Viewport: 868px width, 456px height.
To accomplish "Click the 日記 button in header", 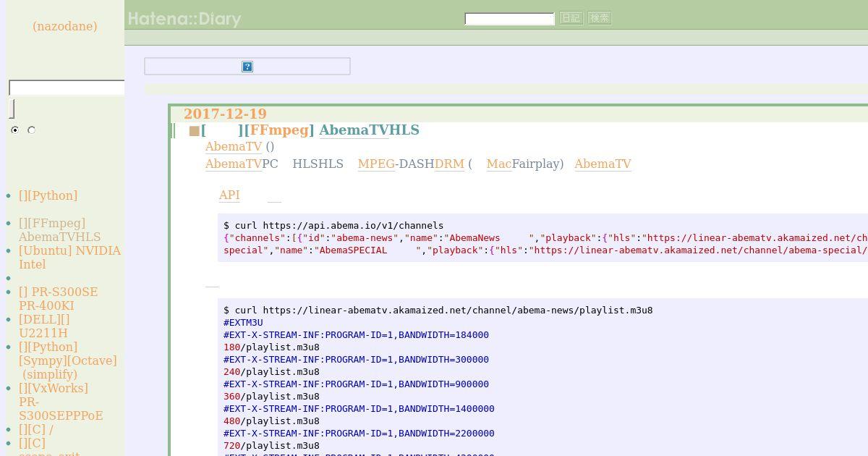I will coord(571,18).
